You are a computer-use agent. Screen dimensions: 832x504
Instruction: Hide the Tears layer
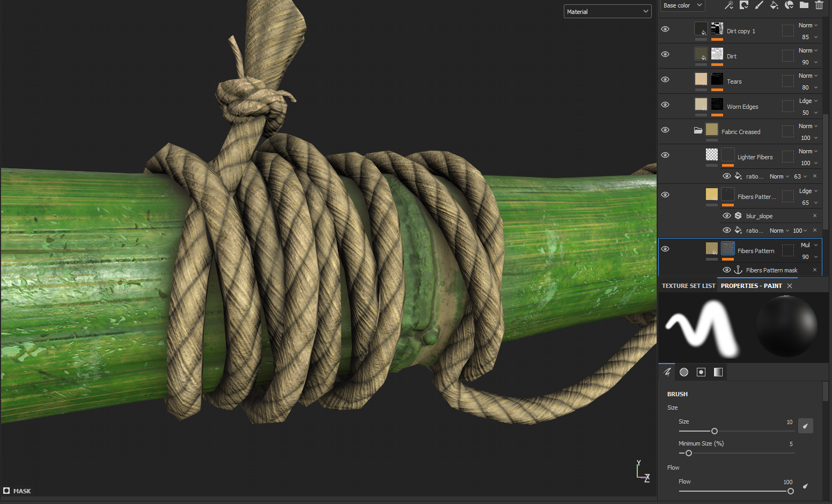(x=665, y=79)
